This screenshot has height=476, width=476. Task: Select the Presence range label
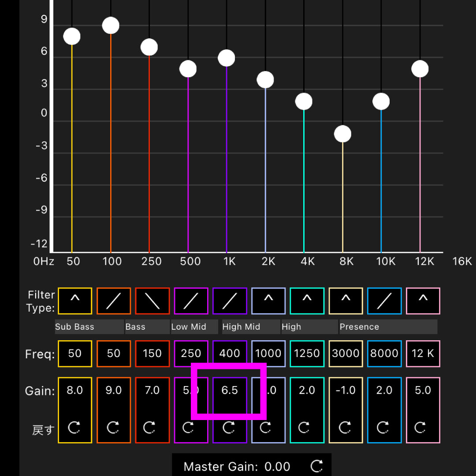pyautogui.click(x=388, y=327)
